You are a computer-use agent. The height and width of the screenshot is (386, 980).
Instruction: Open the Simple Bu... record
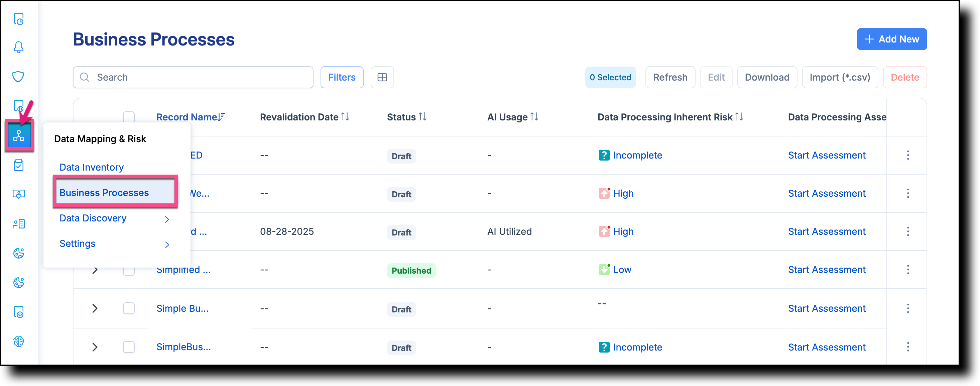pos(182,308)
